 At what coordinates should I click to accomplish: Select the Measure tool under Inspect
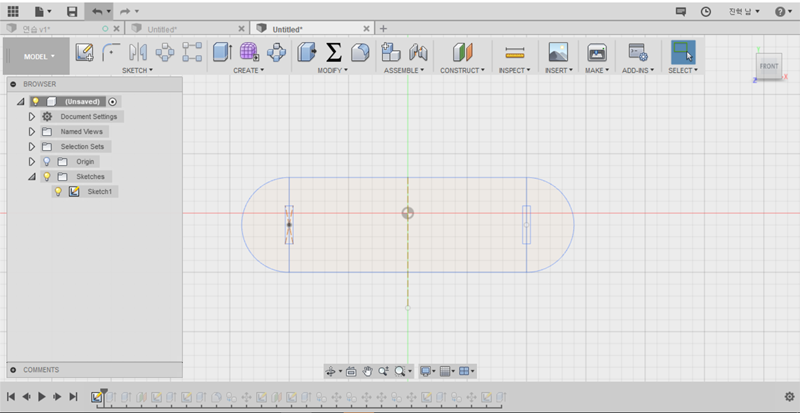pos(514,52)
